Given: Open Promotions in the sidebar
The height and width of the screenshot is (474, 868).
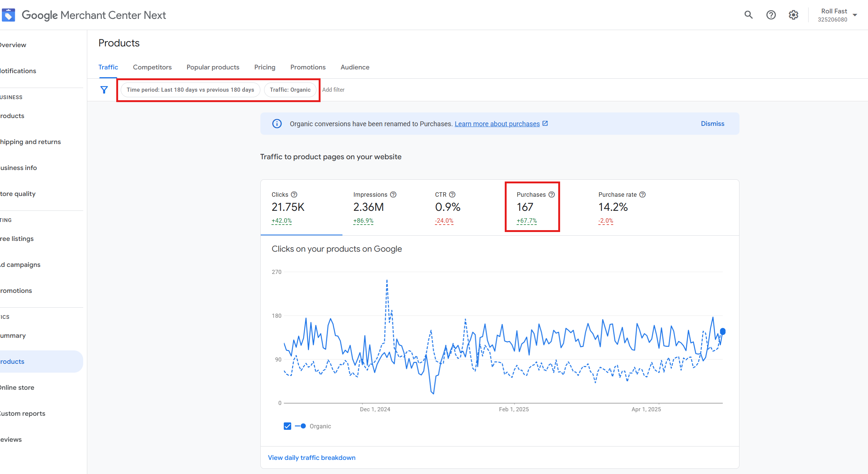Looking at the screenshot, I should tap(42, 291).
